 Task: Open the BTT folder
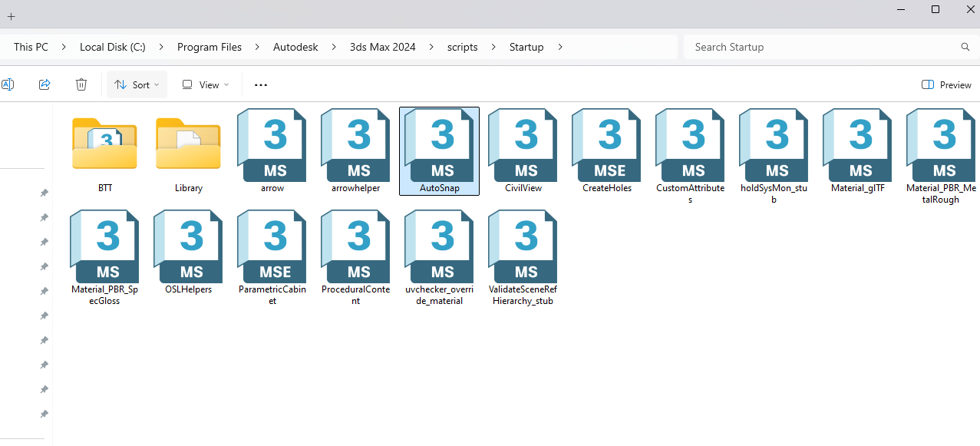click(105, 152)
